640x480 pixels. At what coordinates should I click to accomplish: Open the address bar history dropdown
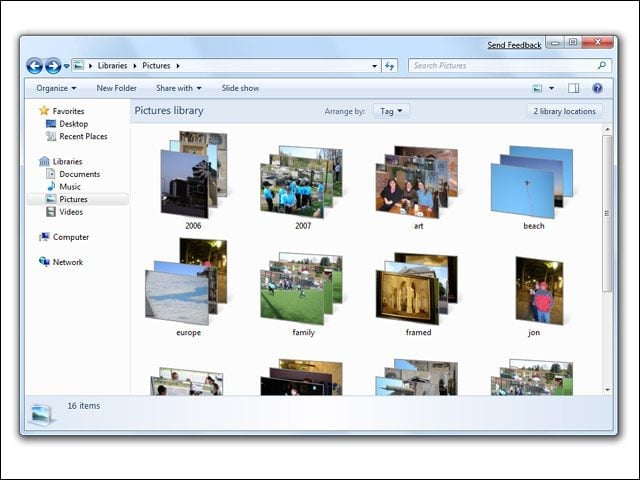tap(374, 66)
